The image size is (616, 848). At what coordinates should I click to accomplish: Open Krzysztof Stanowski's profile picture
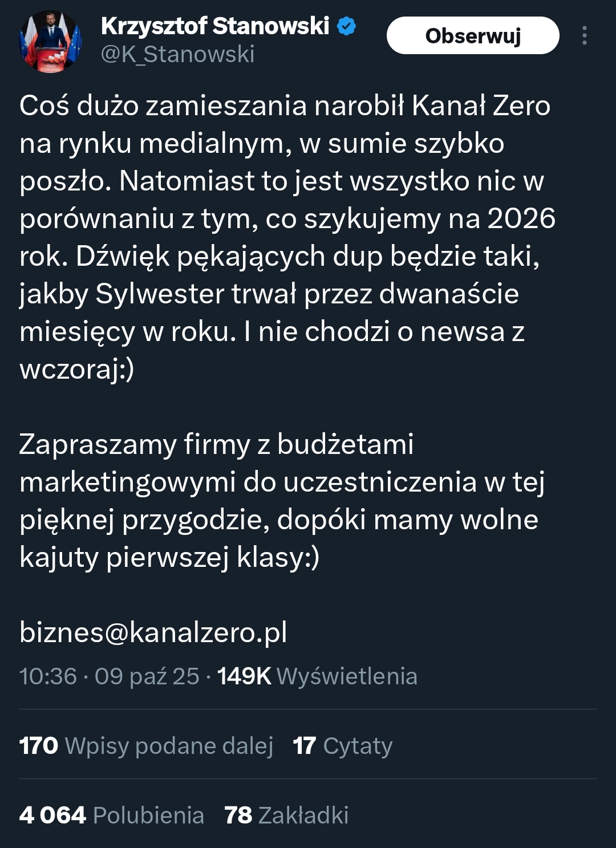50,42
